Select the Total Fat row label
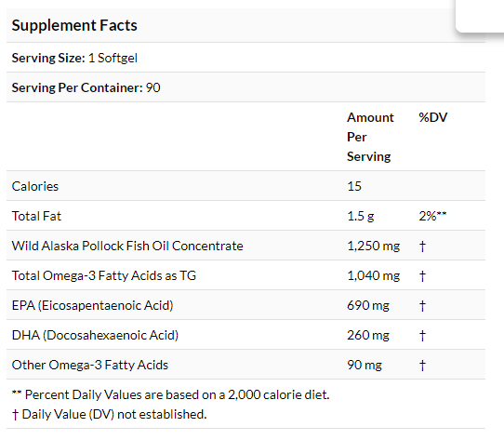The height and width of the screenshot is (440, 504). point(36,216)
